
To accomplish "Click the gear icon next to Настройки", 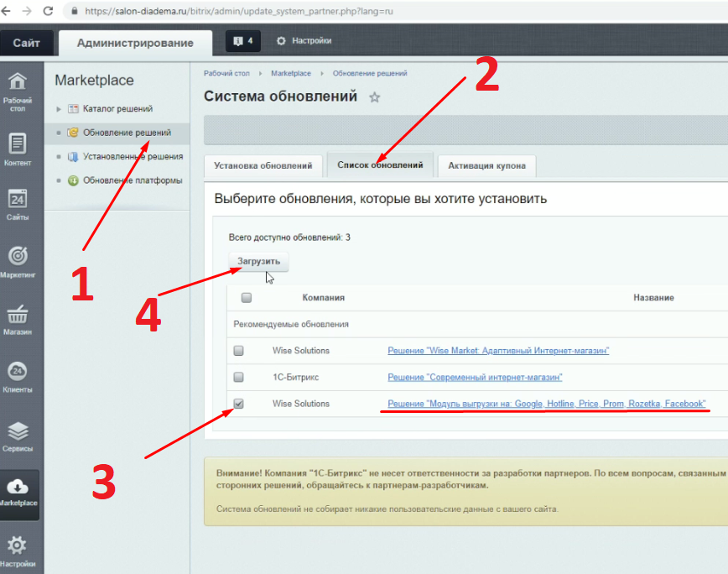I will [x=281, y=41].
